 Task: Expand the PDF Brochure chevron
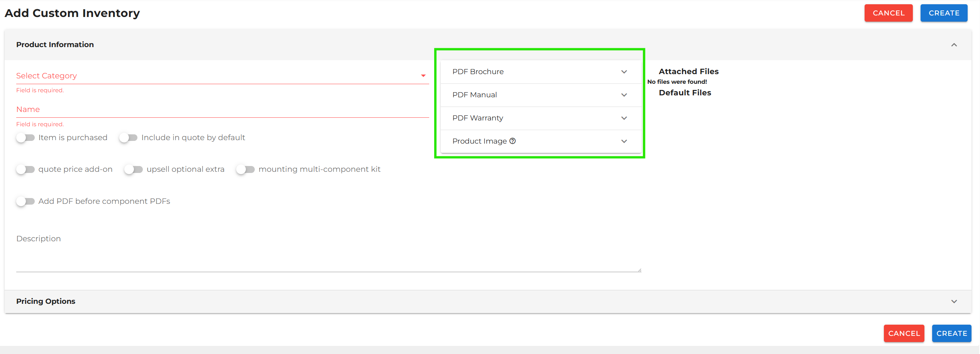624,72
